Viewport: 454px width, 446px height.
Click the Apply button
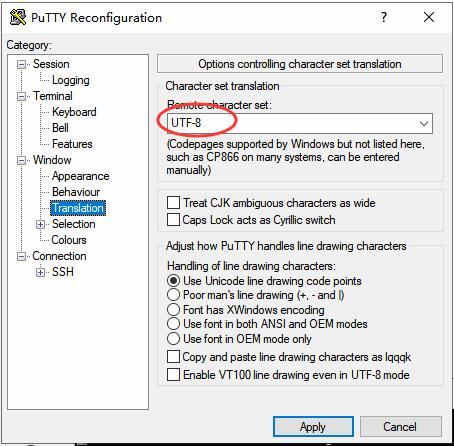coord(313,426)
